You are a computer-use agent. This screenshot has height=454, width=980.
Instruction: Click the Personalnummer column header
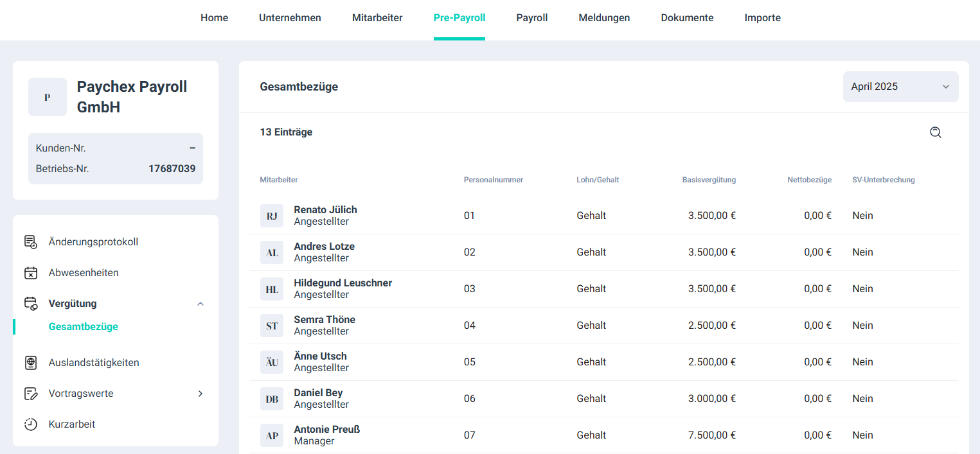click(494, 180)
